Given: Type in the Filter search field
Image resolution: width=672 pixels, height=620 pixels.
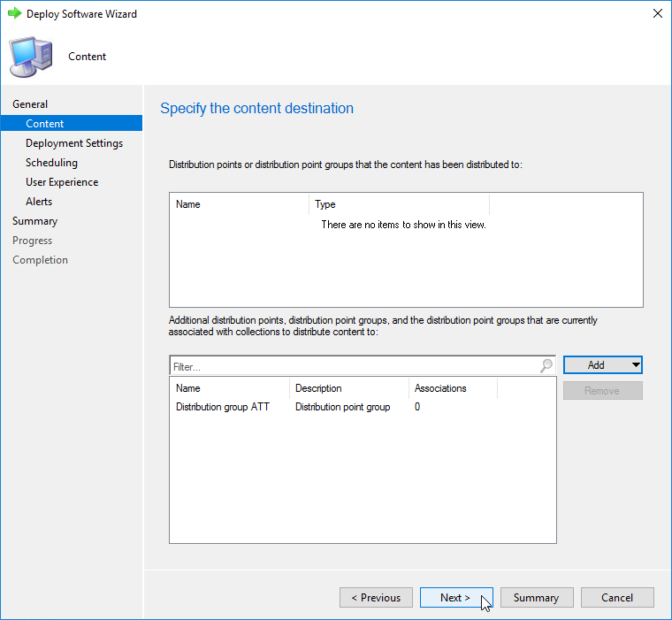Looking at the screenshot, I should tap(354, 365).
